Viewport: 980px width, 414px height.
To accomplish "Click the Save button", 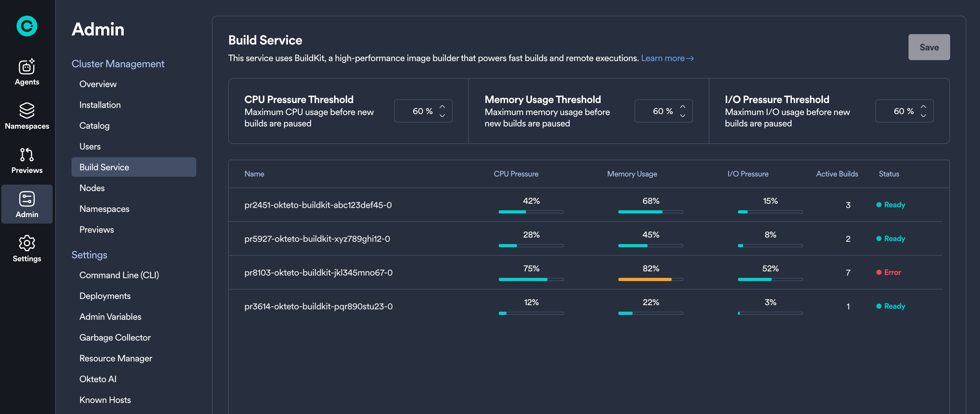I will click(929, 47).
